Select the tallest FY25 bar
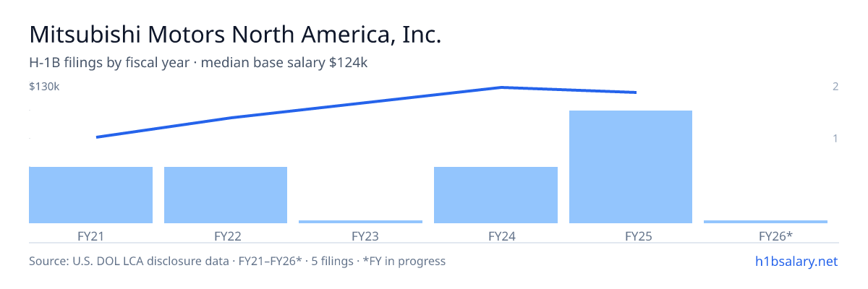Screen dimensions: 868x289 pos(631,167)
